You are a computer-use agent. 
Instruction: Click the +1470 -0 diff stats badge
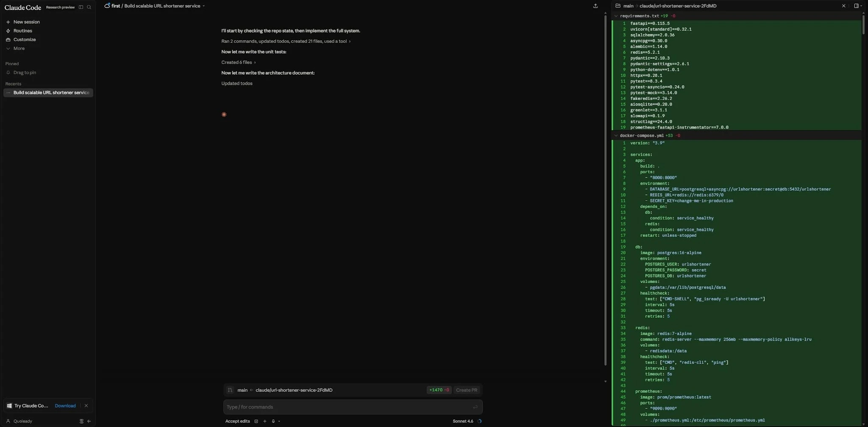pos(439,390)
